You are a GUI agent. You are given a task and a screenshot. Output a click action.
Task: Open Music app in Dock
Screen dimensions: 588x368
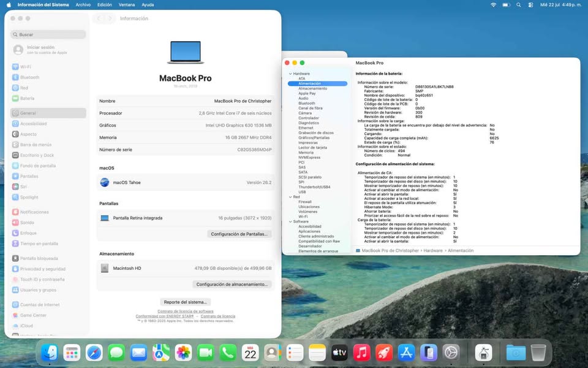click(x=362, y=353)
